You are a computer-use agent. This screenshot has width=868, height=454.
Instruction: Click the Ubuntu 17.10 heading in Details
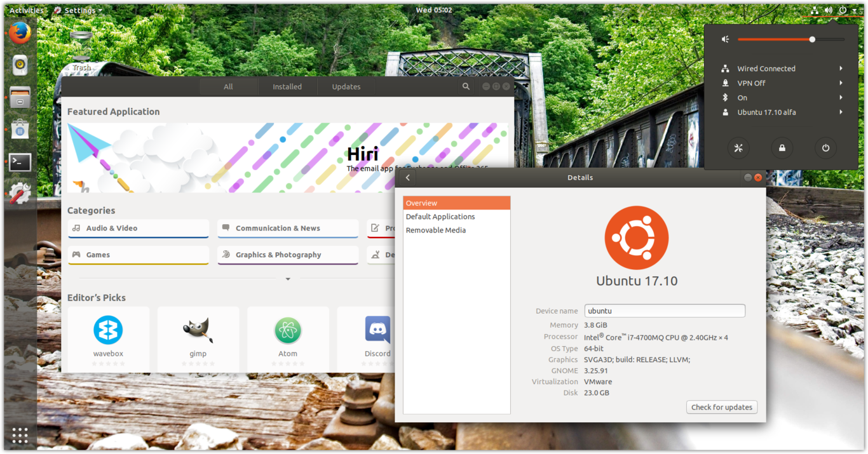pyautogui.click(x=637, y=281)
